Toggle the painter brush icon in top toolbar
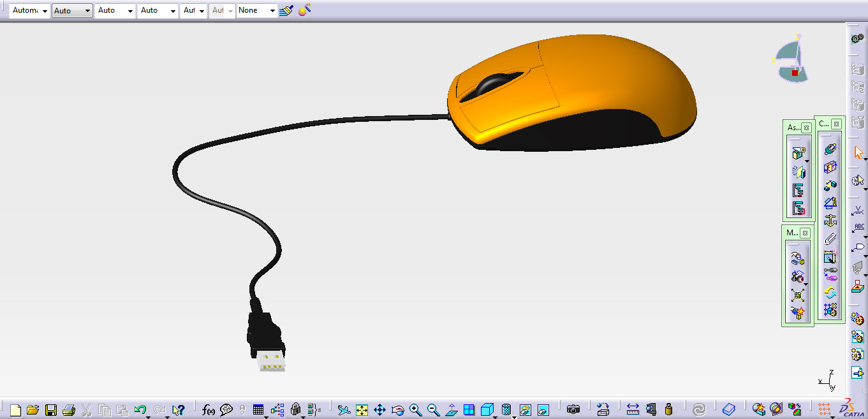This screenshot has width=868, height=419. tap(286, 10)
